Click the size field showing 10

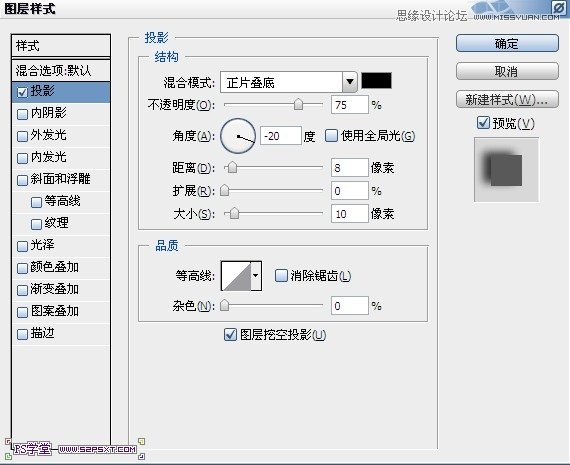point(349,213)
